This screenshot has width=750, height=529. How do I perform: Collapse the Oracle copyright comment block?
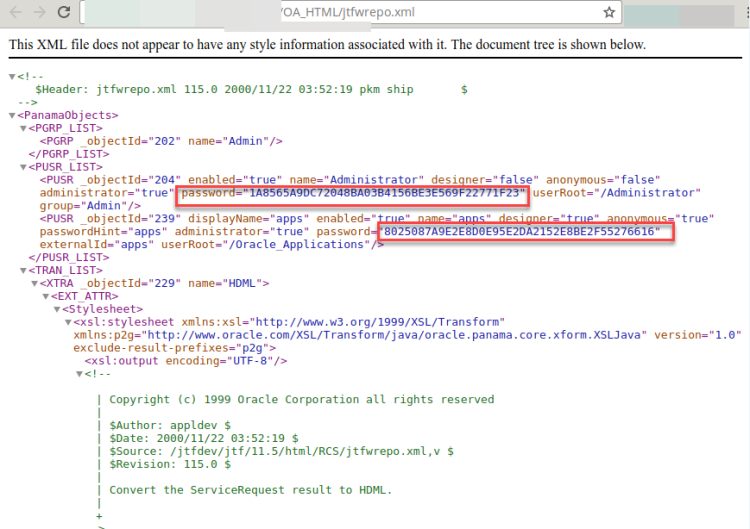coord(79,374)
